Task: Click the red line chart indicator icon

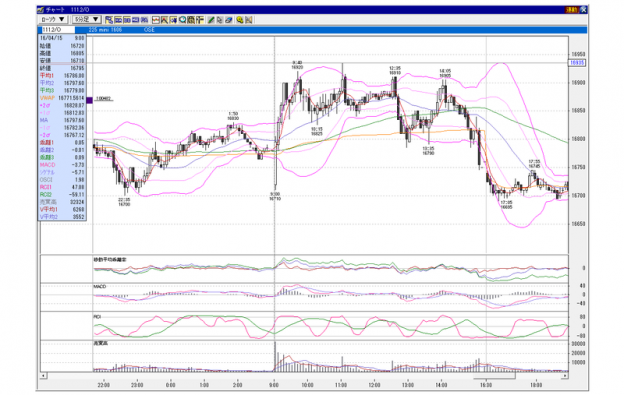Action: [x=156, y=19]
